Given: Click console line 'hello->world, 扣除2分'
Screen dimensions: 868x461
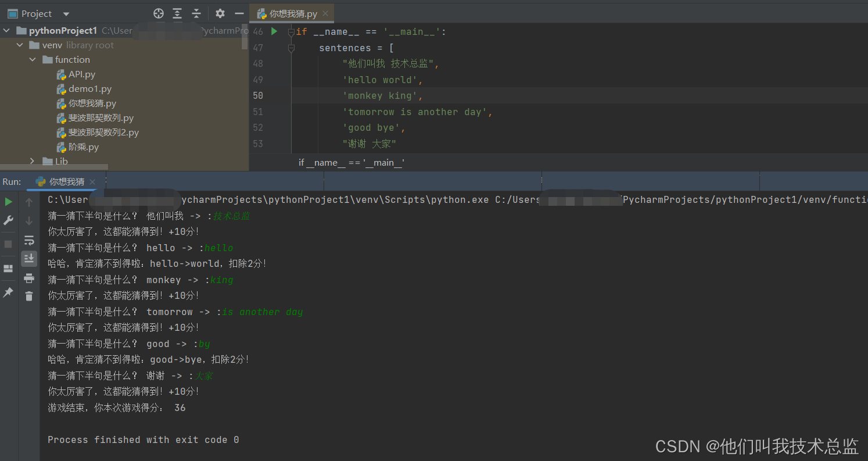Looking at the screenshot, I should [x=157, y=264].
